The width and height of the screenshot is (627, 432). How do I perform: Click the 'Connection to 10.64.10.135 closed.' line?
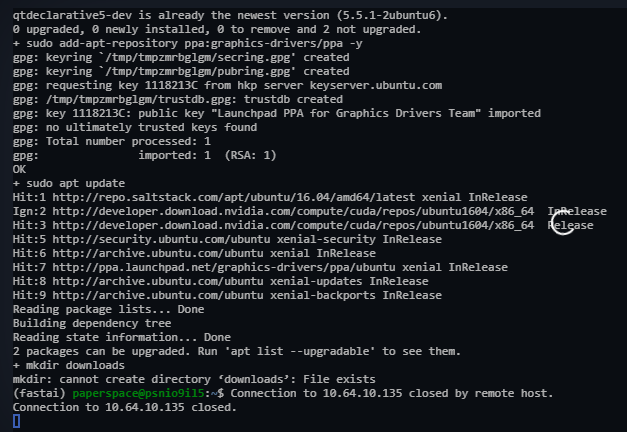tap(125, 407)
